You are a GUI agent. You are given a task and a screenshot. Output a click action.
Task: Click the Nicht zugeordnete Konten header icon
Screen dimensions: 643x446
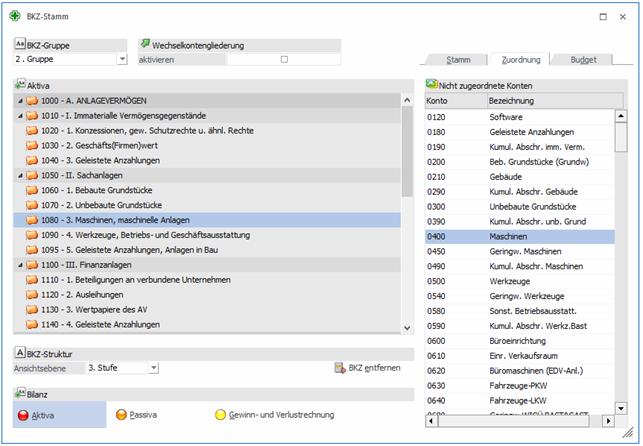(x=431, y=86)
